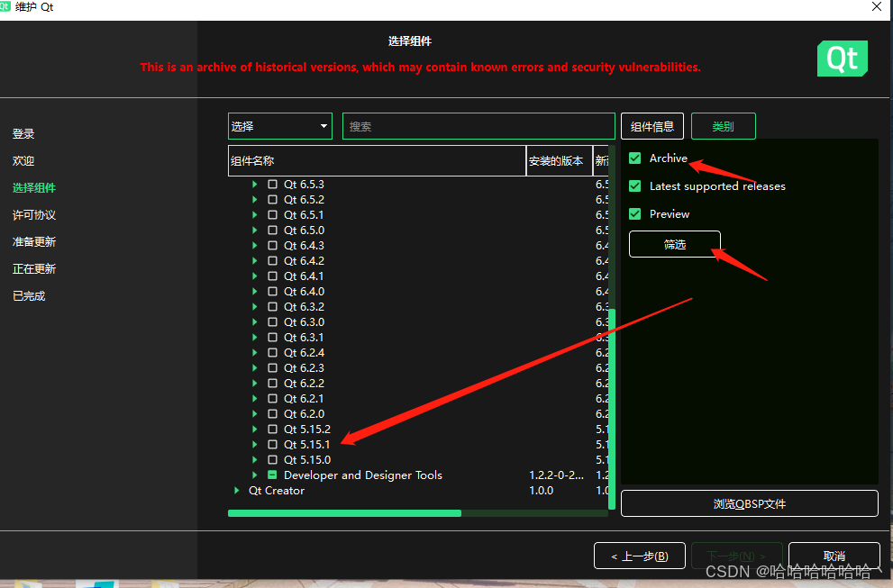Select the Qt 6.2.1 row label
Image resolution: width=893 pixels, height=588 pixels.
[304, 399]
